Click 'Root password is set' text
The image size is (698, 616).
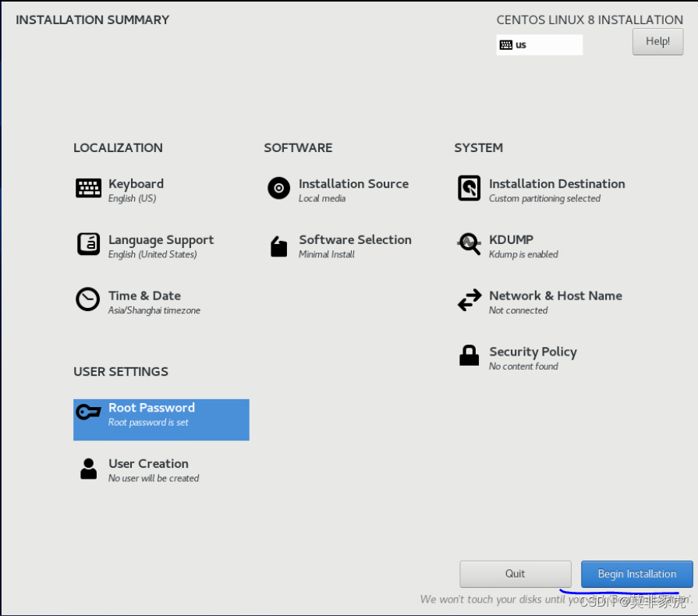tap(148, 423)
